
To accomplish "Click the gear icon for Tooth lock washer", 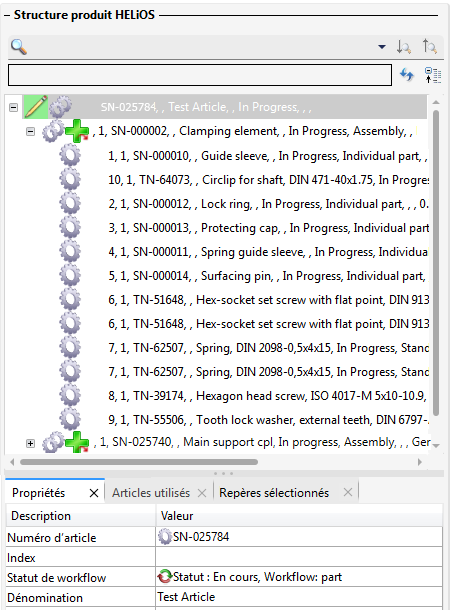I will [70, 419].
